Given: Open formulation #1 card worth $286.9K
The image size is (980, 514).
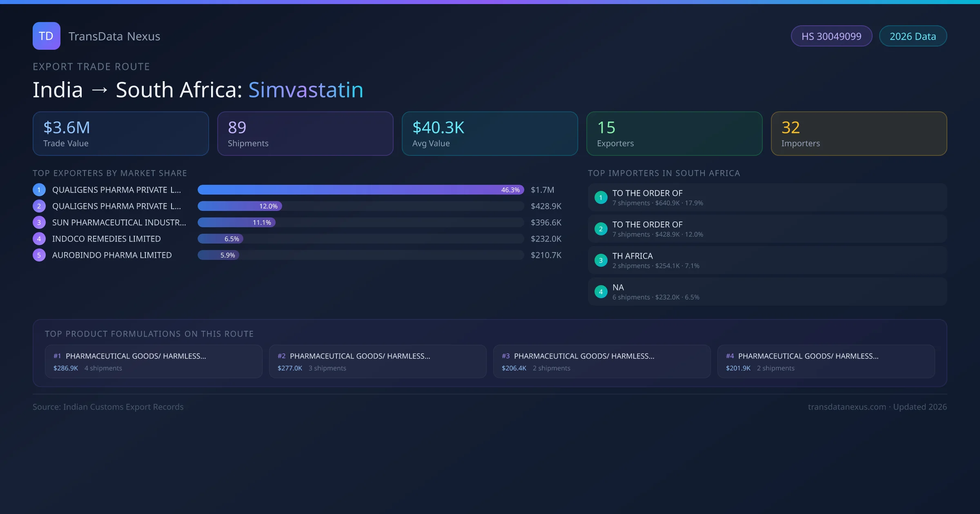Looking at the screenshot, I should coord(154,361).
